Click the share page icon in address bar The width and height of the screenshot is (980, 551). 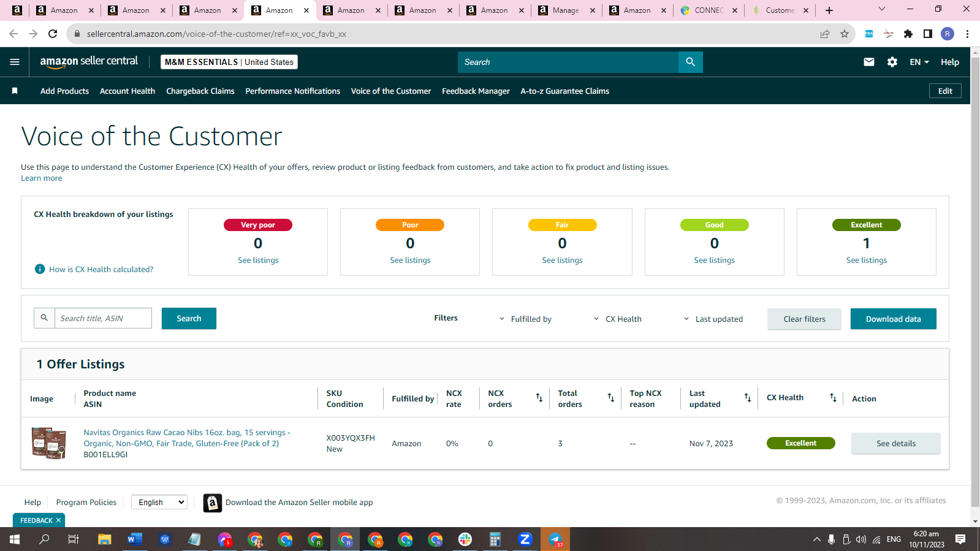(825, 34)
